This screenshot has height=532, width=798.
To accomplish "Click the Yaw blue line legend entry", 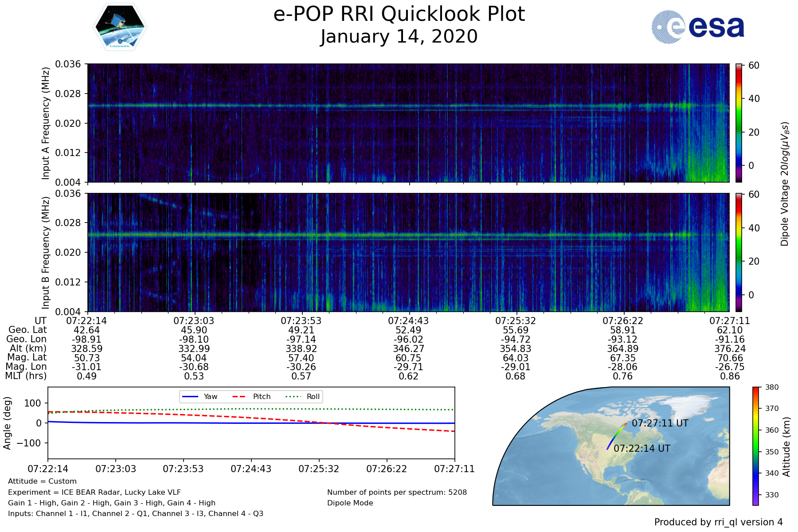I will pos(199,396).
